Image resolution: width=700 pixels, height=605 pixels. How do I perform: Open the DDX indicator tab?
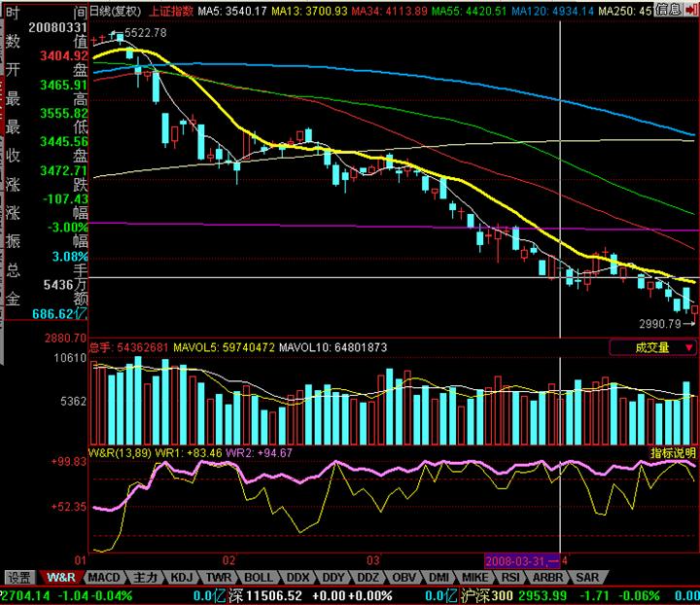point(297,578)
